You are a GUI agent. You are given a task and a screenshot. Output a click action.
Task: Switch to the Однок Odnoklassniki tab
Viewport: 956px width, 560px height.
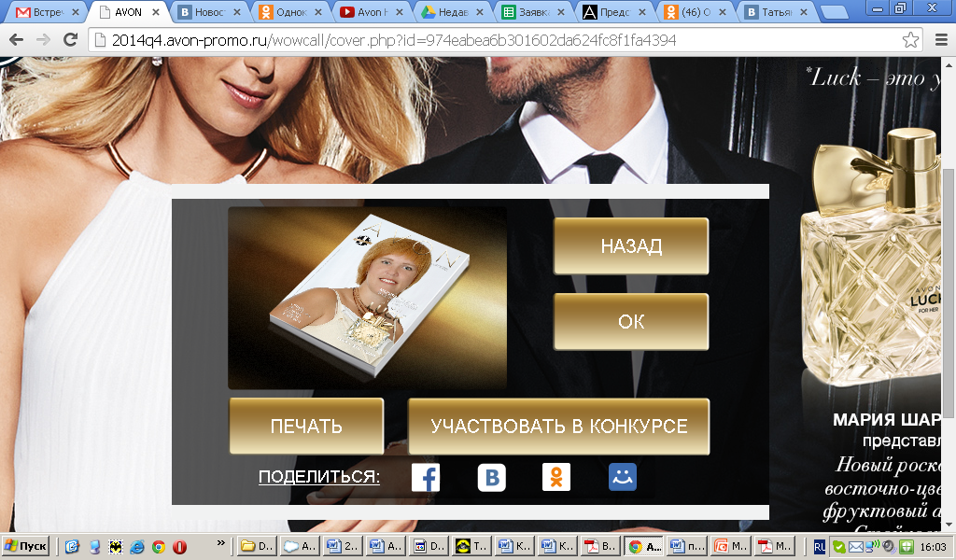click(291, 12)
